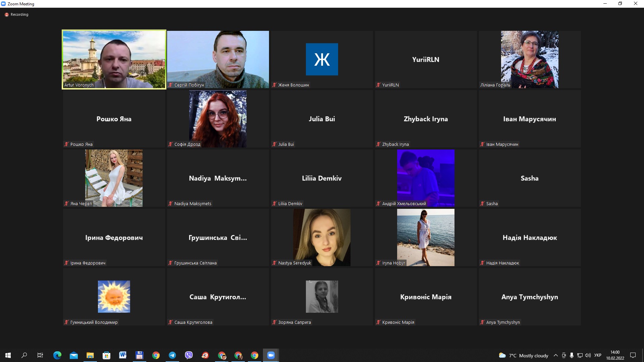
Task: Click muted mic icon beside Сергій Побігун
Action: tap(170, 85)
